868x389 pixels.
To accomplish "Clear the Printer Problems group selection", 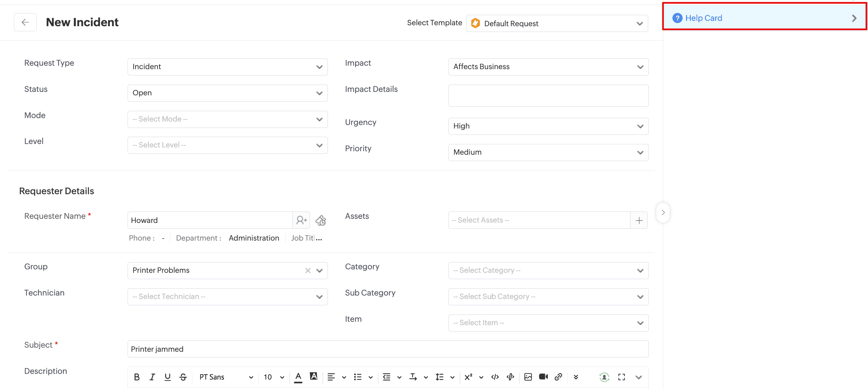I will tap(308, 271).
